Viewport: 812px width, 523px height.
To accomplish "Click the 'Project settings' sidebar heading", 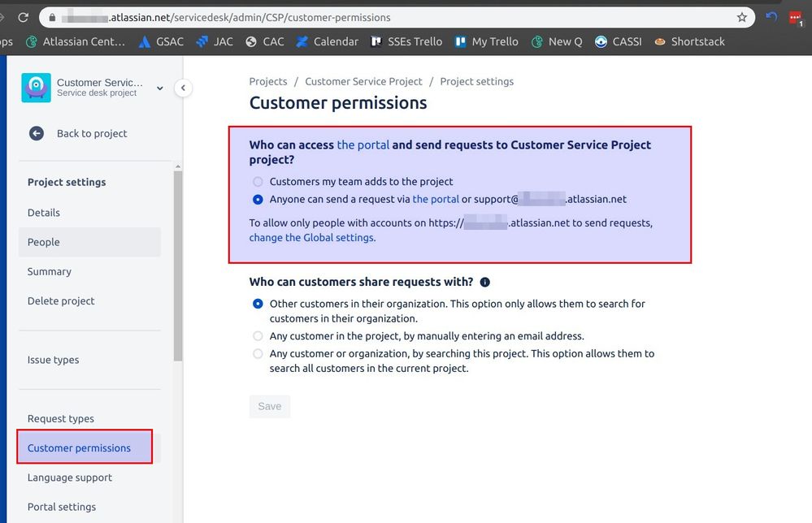I will (67, 182).
